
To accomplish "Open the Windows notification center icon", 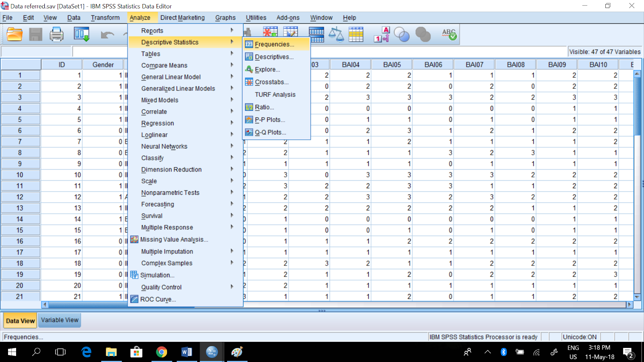I will click(x=629, y=353).
